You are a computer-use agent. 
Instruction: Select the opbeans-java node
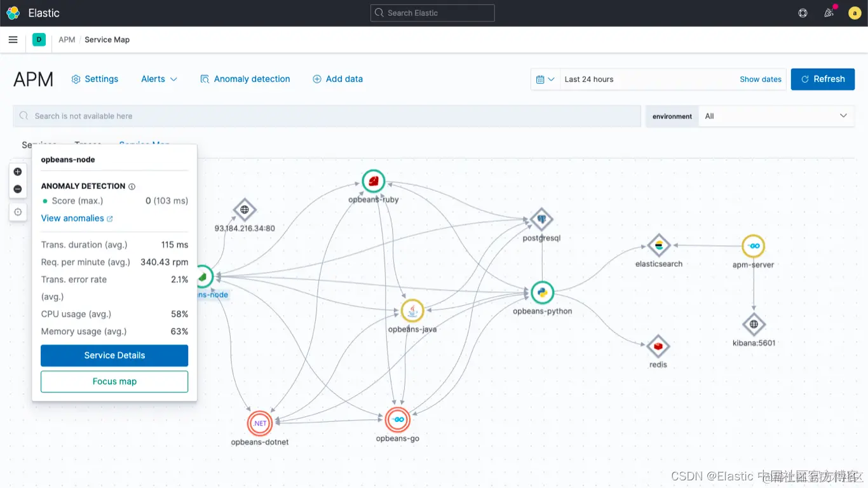tap(412, 311)
